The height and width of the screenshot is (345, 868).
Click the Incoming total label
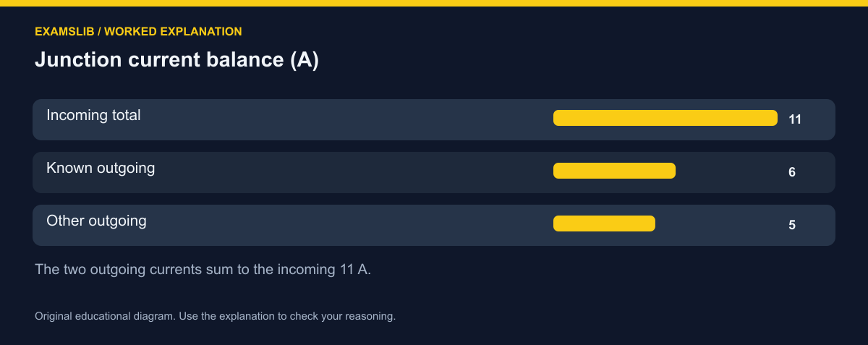click(93, 115)
